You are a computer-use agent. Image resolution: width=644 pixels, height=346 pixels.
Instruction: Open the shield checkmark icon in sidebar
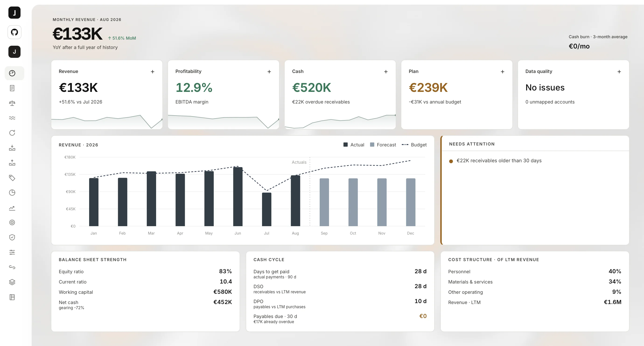(x=12, y=237)
